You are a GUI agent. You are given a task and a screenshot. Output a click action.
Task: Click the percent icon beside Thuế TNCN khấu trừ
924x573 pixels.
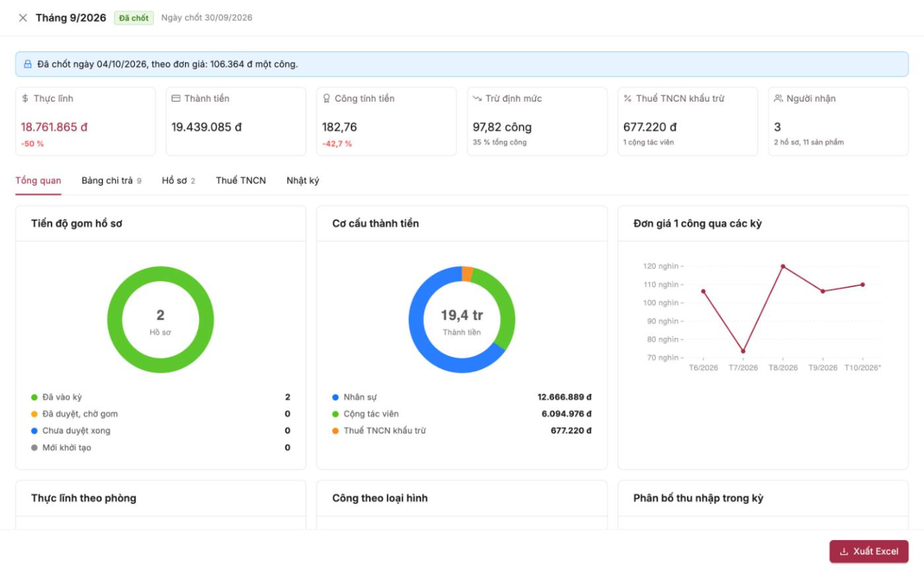point(627,98)
